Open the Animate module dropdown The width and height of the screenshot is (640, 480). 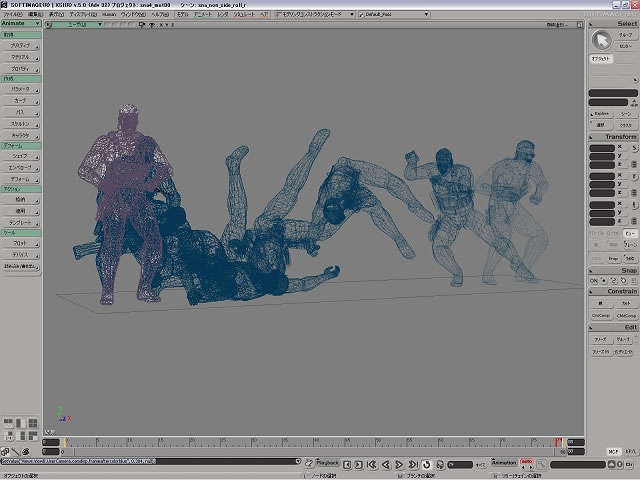click(x=21, y=24)
